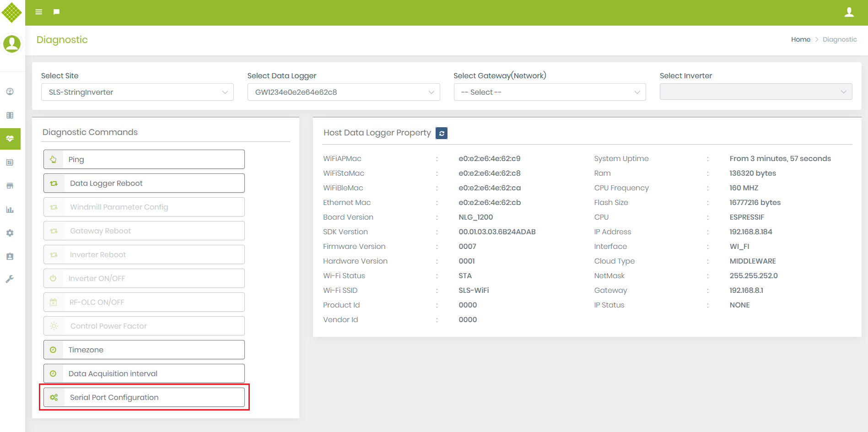Select the highlighted heart-pulse diagnostics icon

point(10,139)
